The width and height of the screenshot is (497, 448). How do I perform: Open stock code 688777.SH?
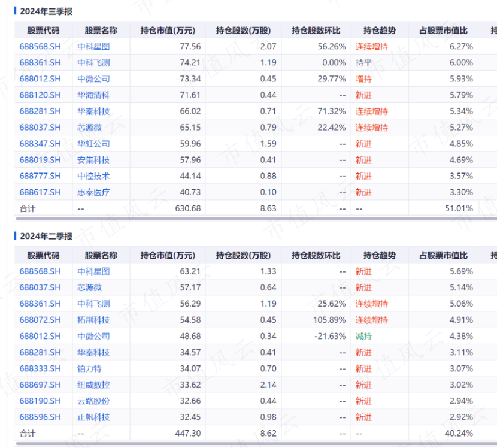pos(40,176)
